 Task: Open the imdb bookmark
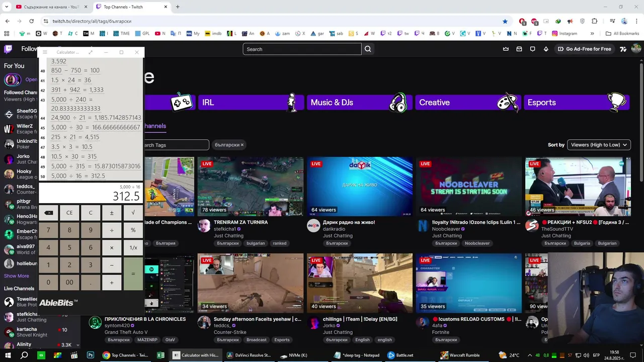click(x=213, y=34)
